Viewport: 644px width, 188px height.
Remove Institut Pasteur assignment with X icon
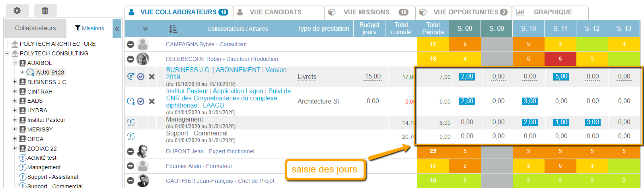[x=152, y=101]
